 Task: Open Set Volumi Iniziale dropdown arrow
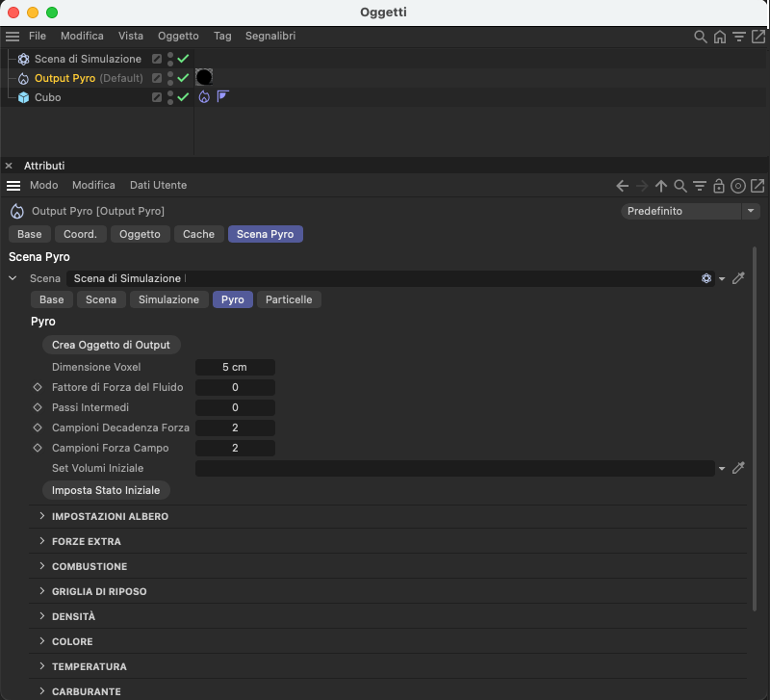pos(722,469)
